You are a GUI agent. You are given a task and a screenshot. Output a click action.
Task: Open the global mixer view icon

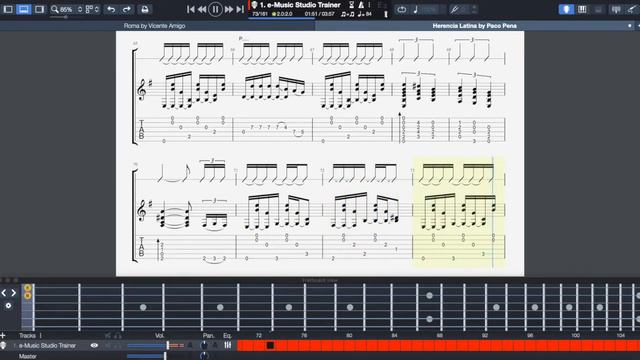tap(616, 9)
